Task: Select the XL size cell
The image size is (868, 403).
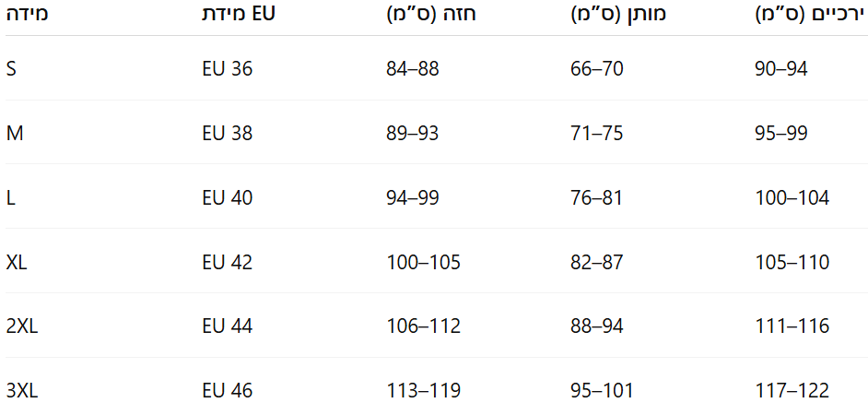Action: [17, 262]
